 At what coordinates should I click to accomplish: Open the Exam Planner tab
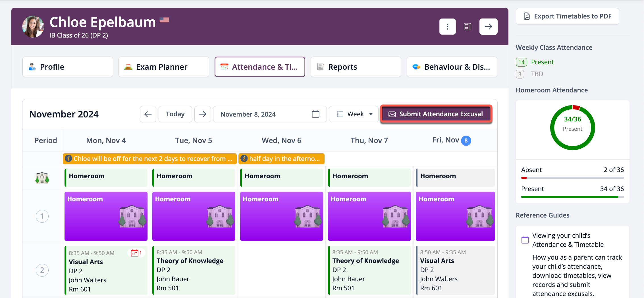point(164,67)
